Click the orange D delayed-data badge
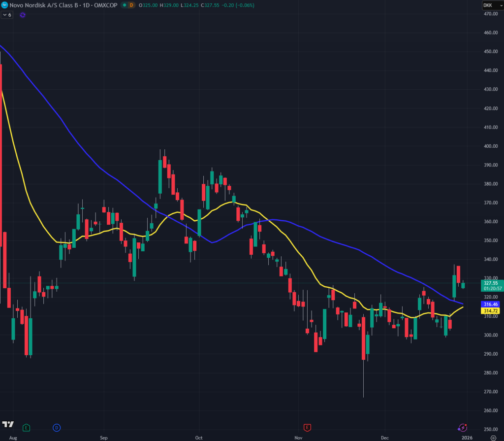The height and width of the screenshot is (441, 504). [131, 5]
